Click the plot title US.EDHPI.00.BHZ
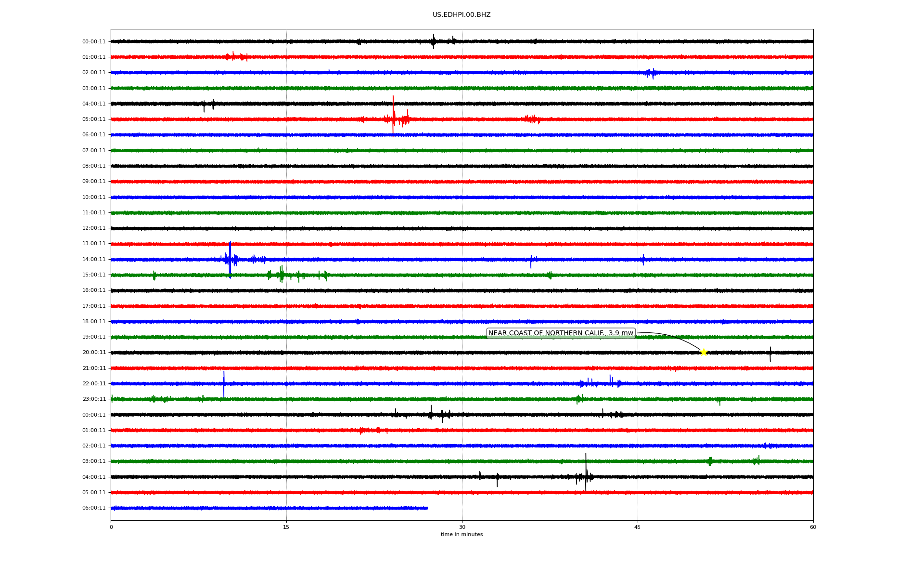 coord(462,15)
